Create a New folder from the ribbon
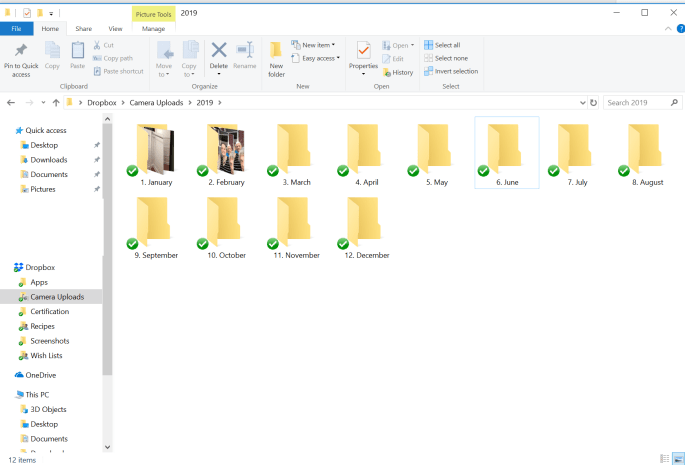685x465 pixels. pos(276,56)
